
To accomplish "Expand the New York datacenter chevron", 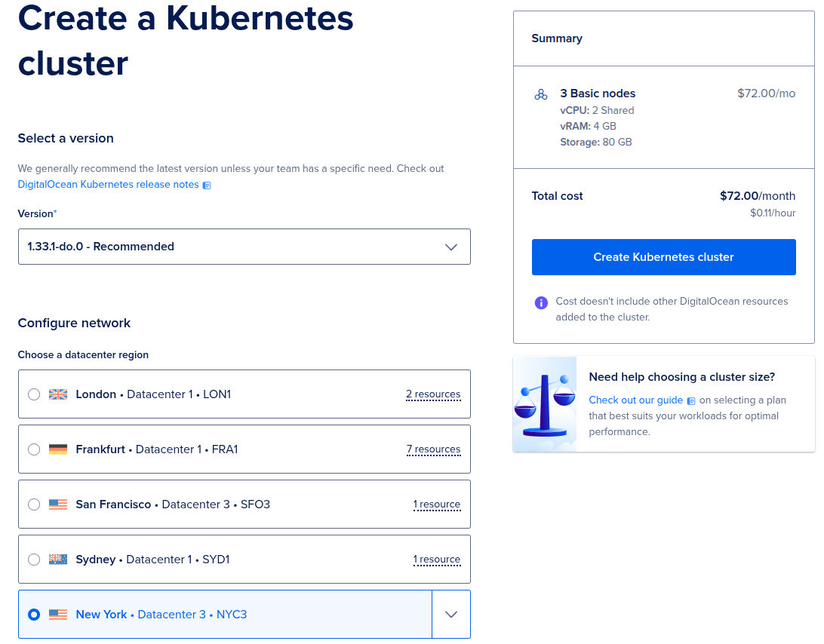I will (x=451, y=615).
